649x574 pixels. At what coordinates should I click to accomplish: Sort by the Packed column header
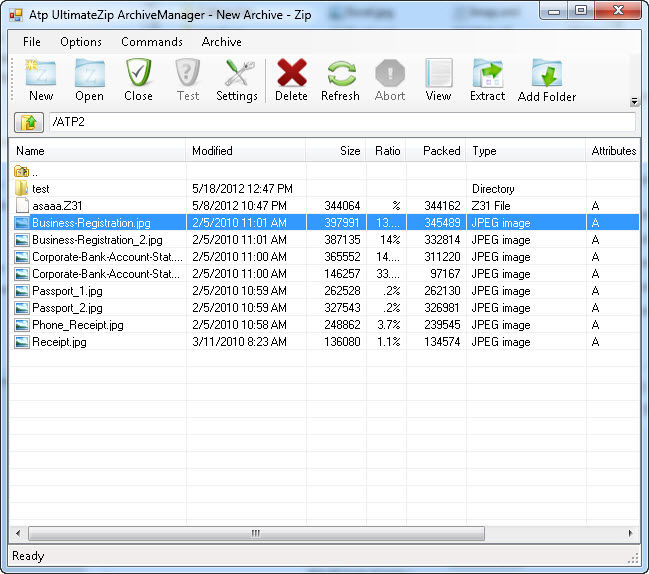pos(436,151)
